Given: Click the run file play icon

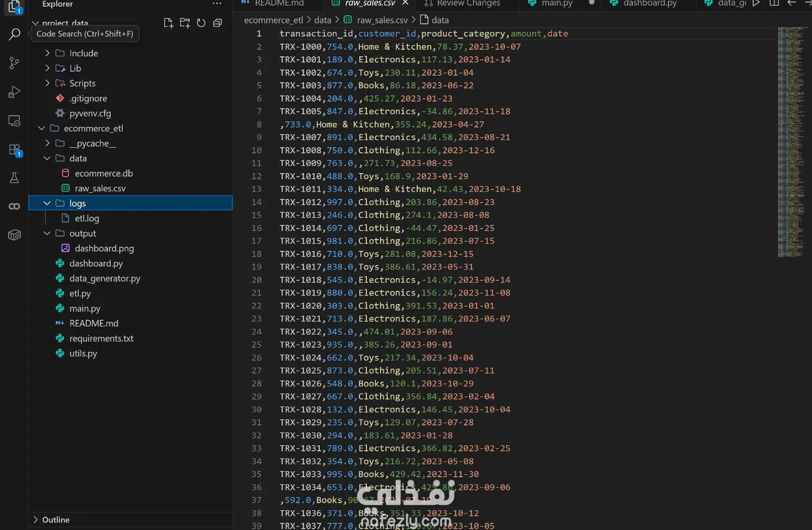Looking at the screenshot, I should tap(756, 3).
